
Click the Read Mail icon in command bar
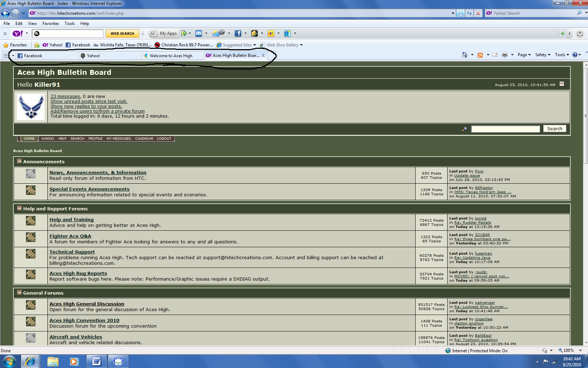pos(495,55)
